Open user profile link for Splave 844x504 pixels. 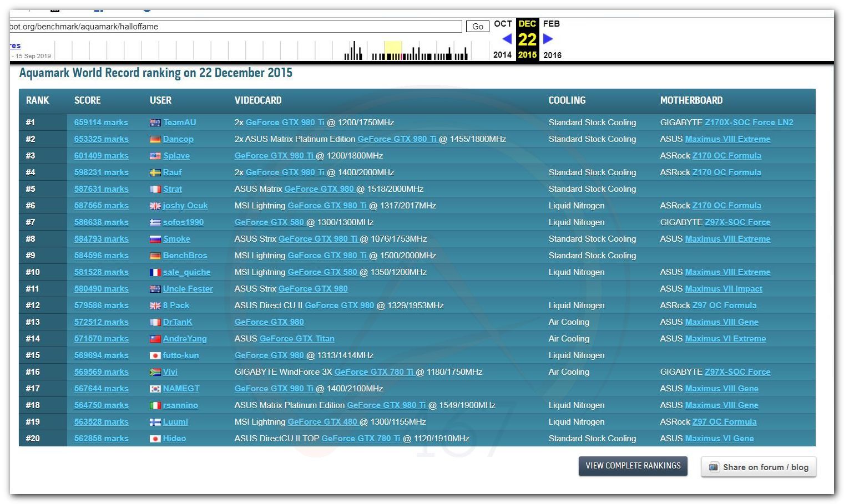pyautogui.click(x=176, y=156)
